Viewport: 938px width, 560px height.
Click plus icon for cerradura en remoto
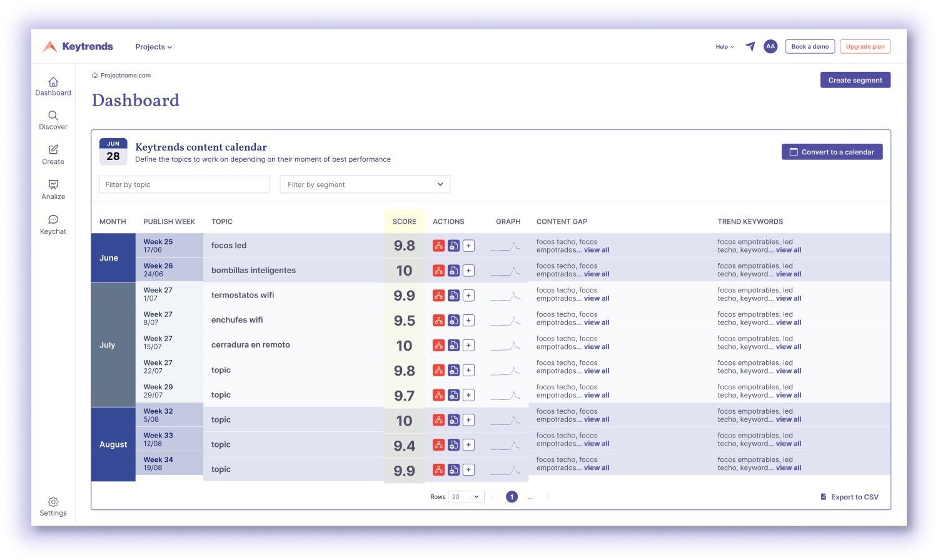click(x=468, y=345)
